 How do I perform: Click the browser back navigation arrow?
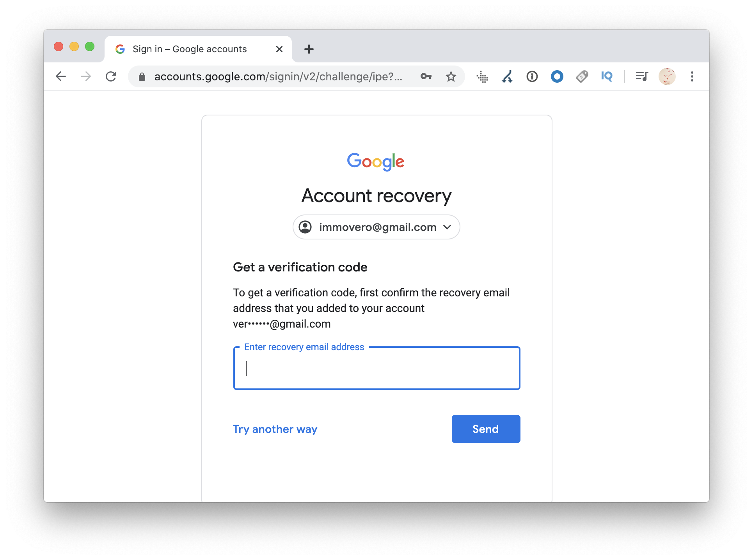click(61, 76)
